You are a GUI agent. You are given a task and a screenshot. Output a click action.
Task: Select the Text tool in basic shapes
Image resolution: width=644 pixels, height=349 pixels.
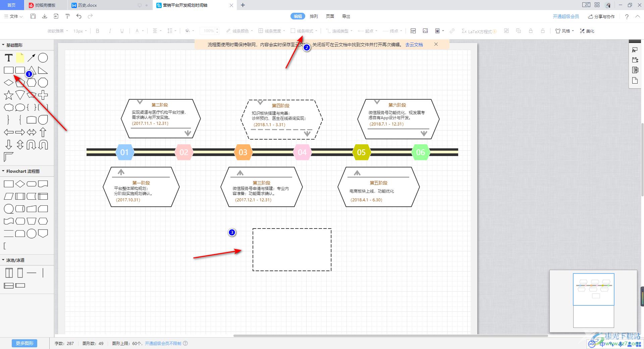9,58
